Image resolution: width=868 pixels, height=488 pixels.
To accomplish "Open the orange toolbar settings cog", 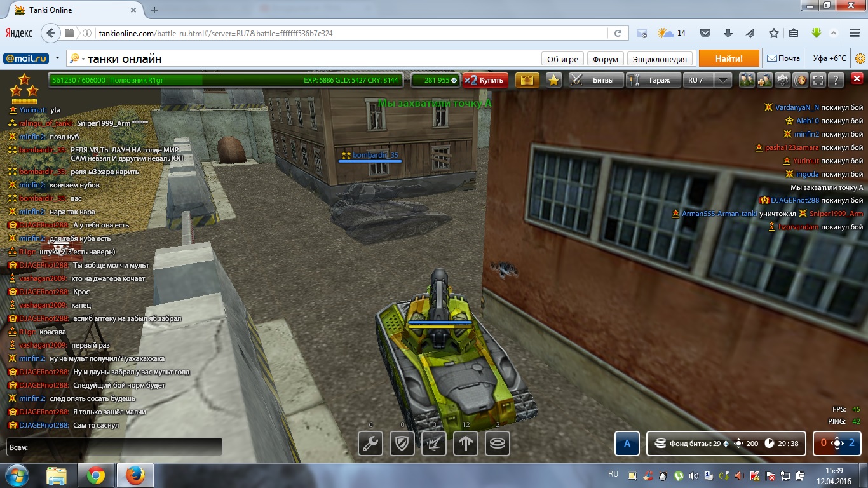I will point(860,58).
